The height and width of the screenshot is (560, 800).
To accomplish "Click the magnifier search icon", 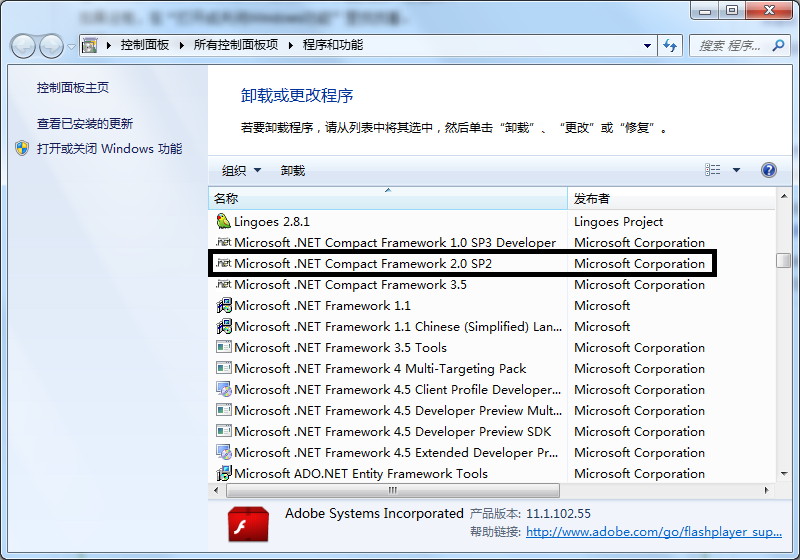I will [x=779, y=45].
